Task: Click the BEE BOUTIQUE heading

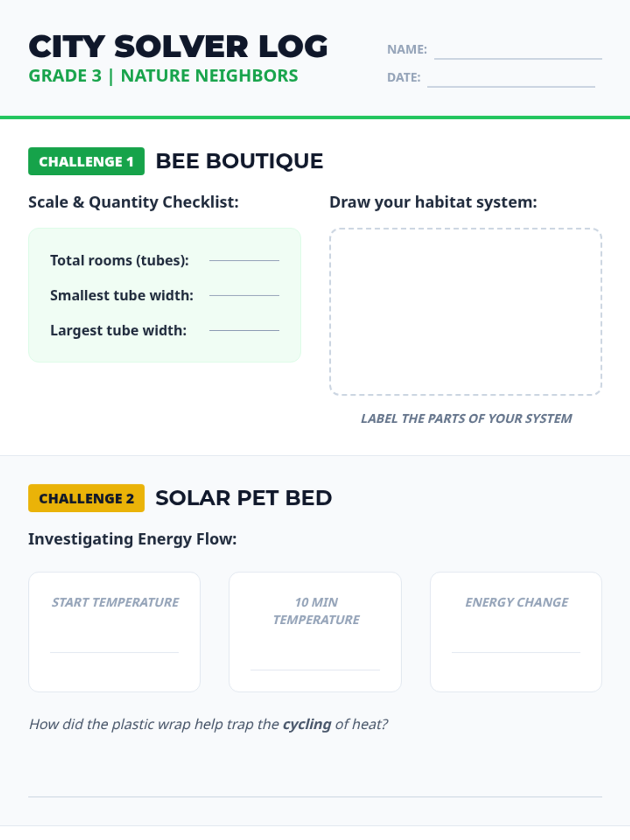Action: click(x=239, y=161)
